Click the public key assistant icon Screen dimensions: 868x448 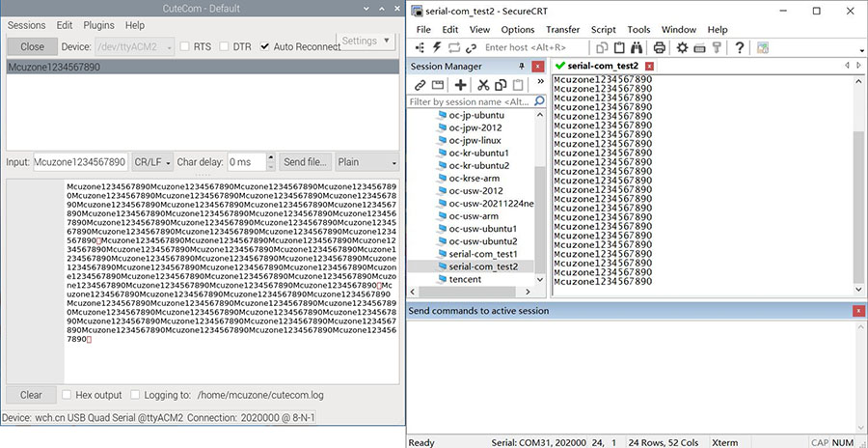coord(717,47)
